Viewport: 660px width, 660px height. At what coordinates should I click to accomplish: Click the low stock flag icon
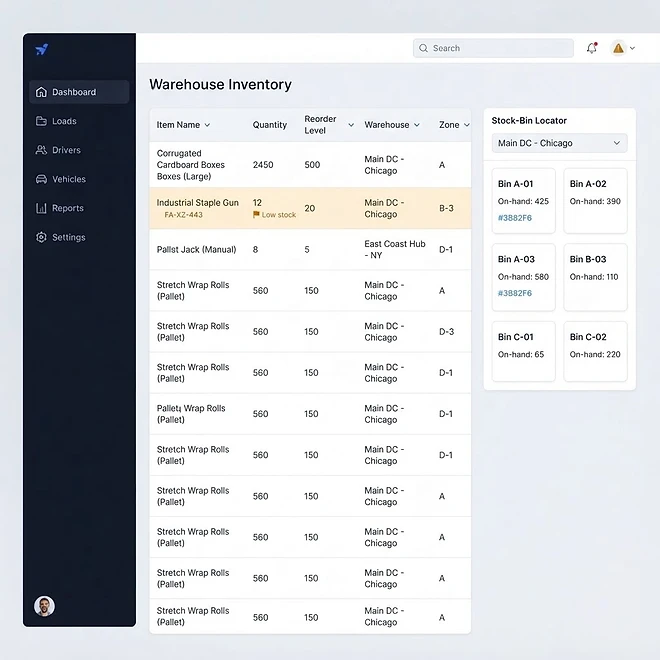(256, 215)
